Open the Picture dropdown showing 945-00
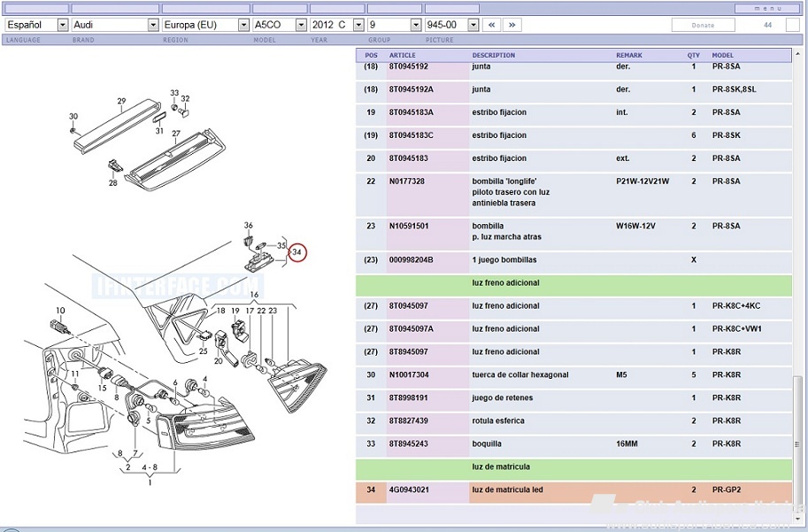Image resolution: width=808 pixels, height=532 pixels. (446, 25)
